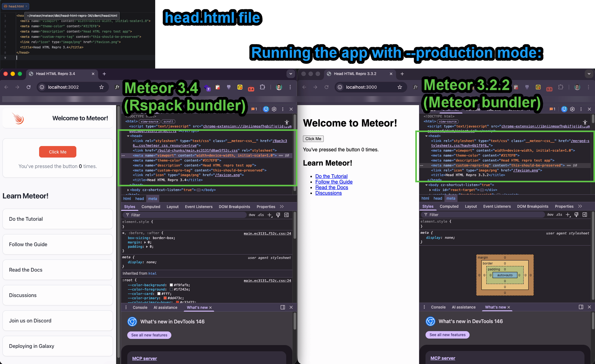Open DevTools settings gear in left panel
This screenshot has width=595, height=364.
click(x=274, y=109)
